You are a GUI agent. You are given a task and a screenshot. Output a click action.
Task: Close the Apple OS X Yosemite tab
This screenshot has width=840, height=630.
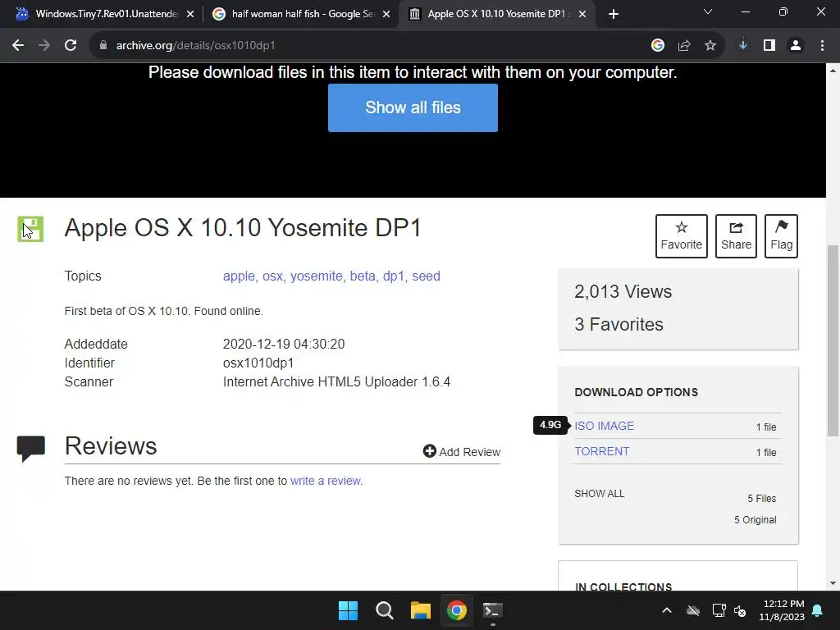pyautogui.click(x=582, y=14)
